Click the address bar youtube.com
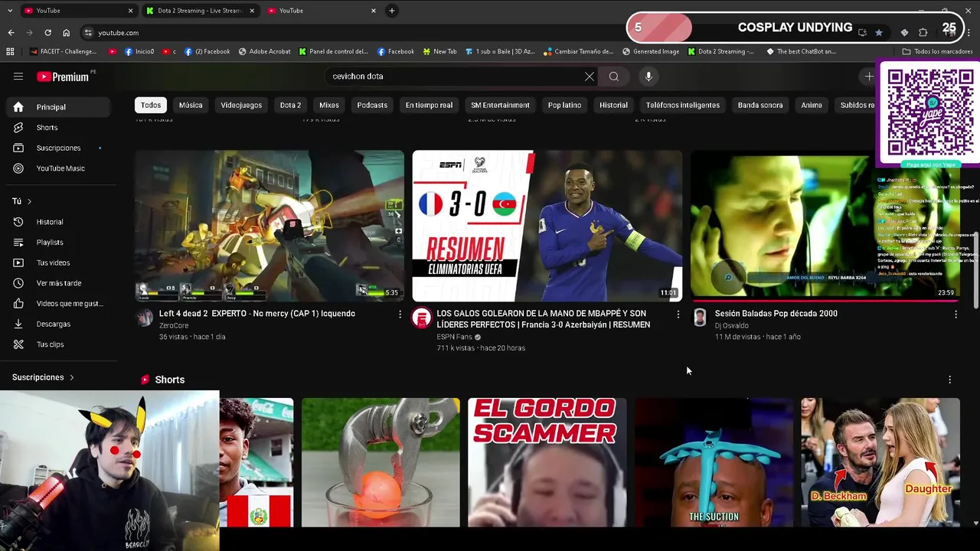This screenshot has width=980, height=551. [x=119, y=33]
